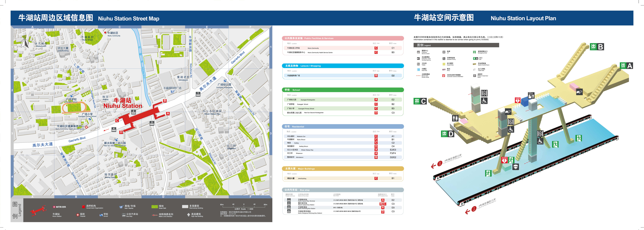Click the red Niuhu Station shape in the map legend
The height and width of the screenshot is (230, 644).
[x=38, y=211]
